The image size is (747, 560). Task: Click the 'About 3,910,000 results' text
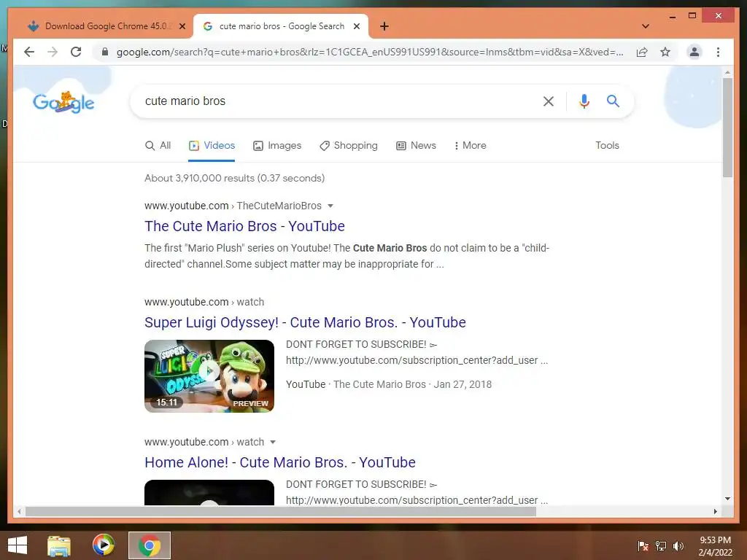pos(234,178)
